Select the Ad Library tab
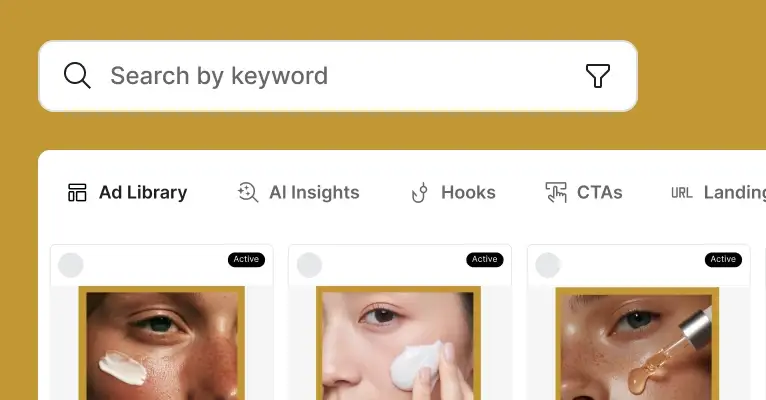The height and width of the screenshot is (400, 766). click(x=128, y=192)
